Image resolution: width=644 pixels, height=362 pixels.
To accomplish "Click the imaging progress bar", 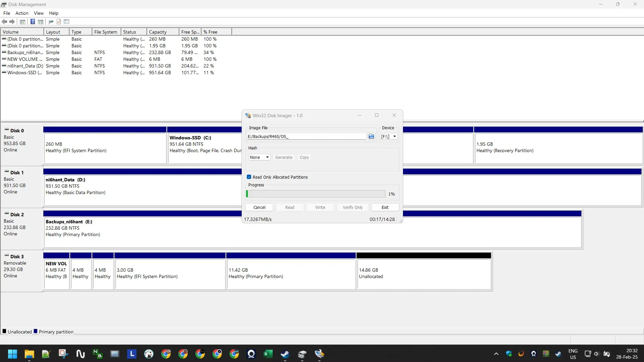I will [x=316, y=194].
